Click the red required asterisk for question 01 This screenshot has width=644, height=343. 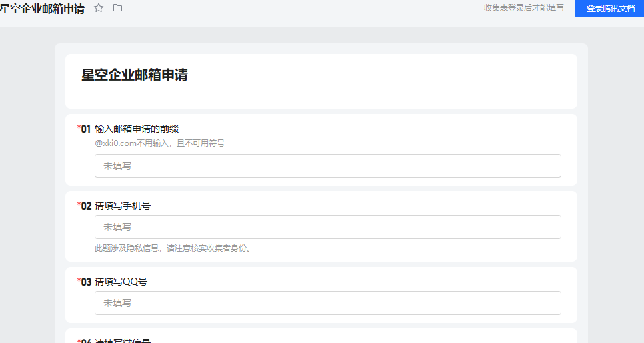(79, 127)
